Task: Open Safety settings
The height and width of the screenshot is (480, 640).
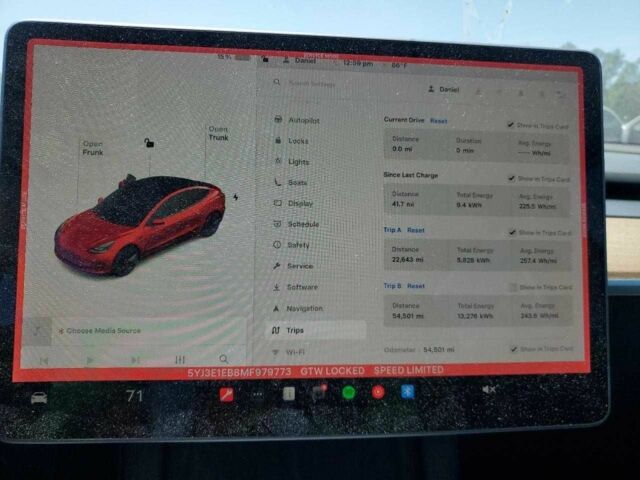Action: tap(291, 245)
